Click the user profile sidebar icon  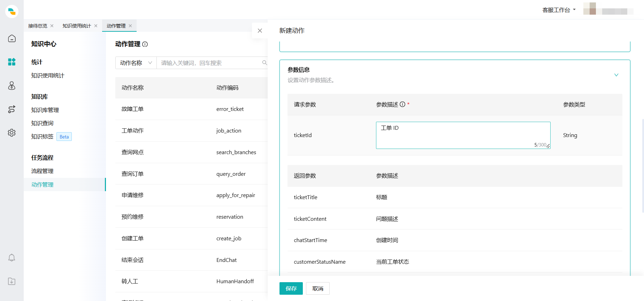pos(12,86)
